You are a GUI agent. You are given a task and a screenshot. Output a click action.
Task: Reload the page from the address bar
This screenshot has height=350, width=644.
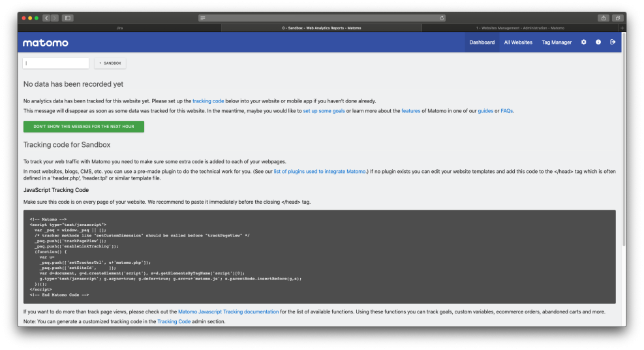[442, 18]
